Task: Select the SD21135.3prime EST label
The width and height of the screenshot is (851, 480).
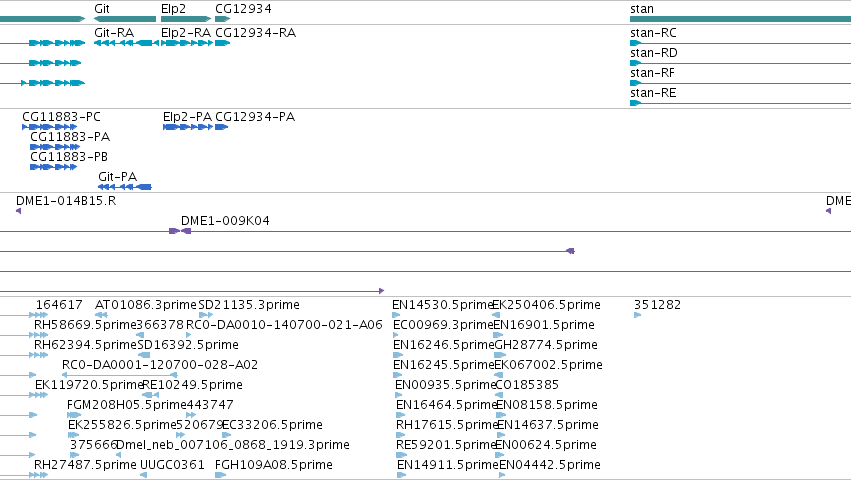Action: tap(249, 305)
